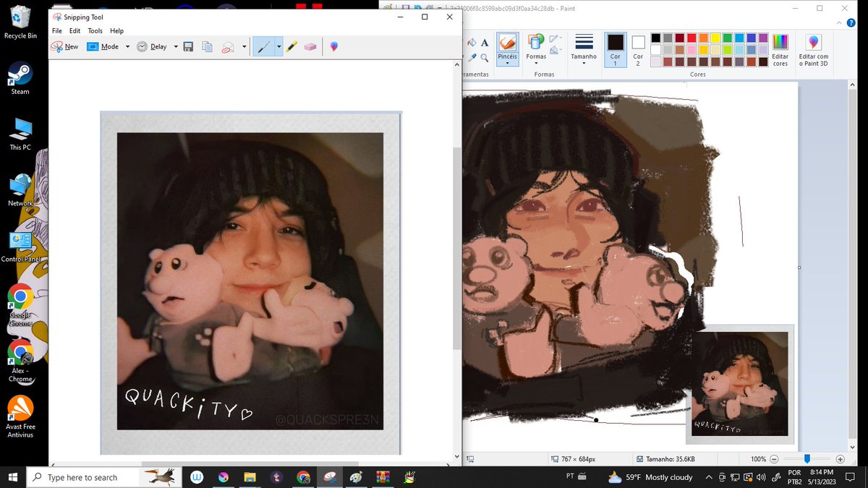Pick the black color swatch
This screenshot has width=868, height=488.
[655, 38]
